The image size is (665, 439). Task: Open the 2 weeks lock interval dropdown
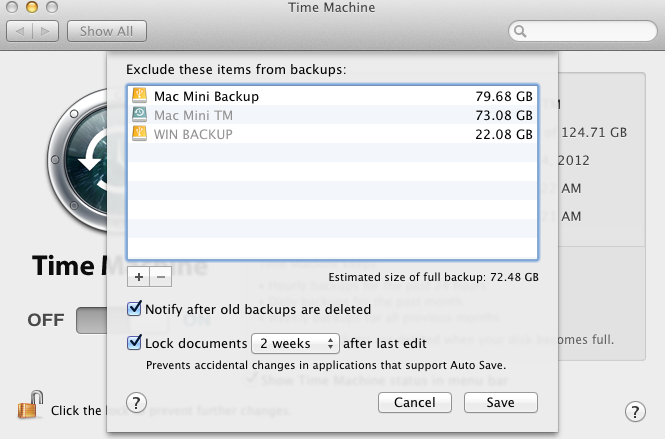pyautogui.click(x=295, y=344)
